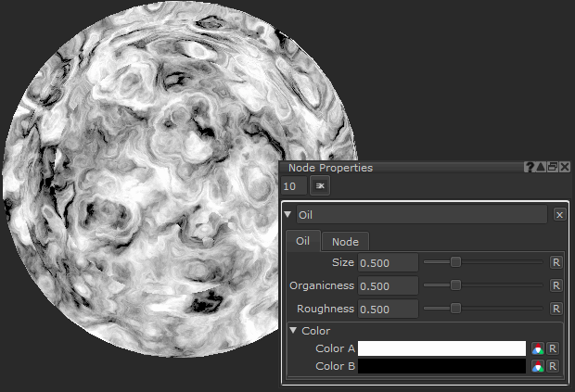The image size is (575, 392).
Task: Open the Color A color picker icon
Action: (x=538, y=348)
